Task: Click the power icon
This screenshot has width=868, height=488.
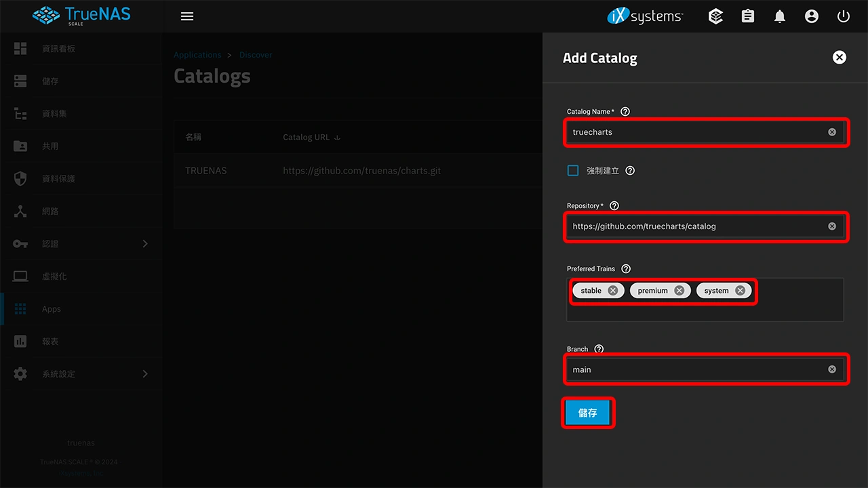Action: click(x=843, y=16)
